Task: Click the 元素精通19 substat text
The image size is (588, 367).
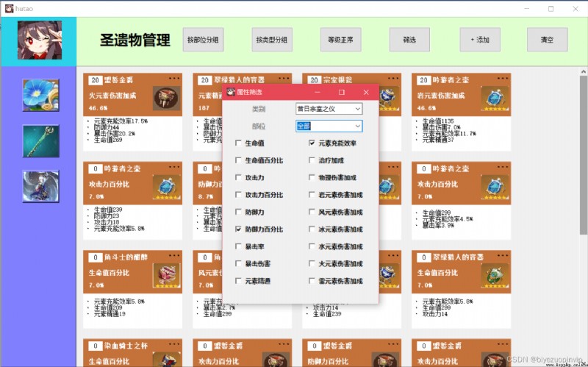Action: coord(110,314)
